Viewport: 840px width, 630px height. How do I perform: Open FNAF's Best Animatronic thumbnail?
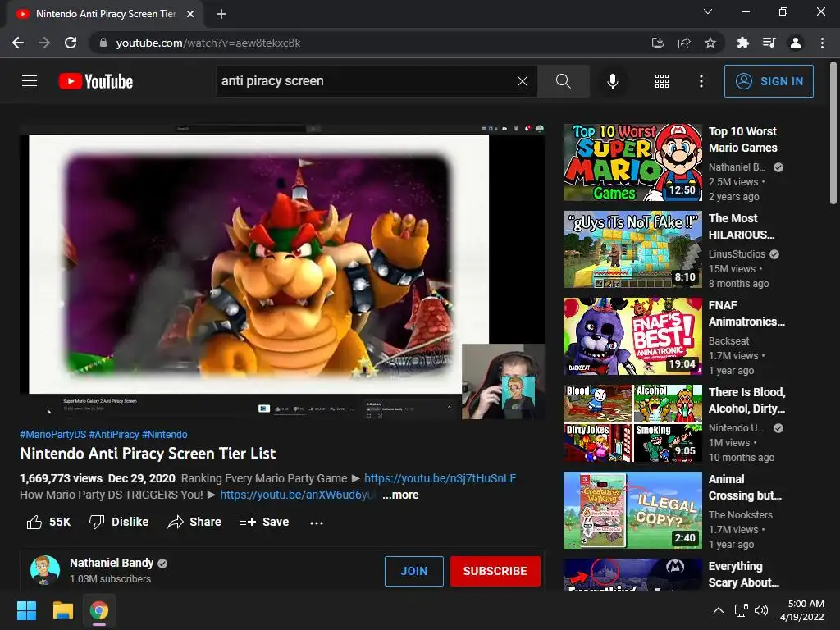point(632,336)
